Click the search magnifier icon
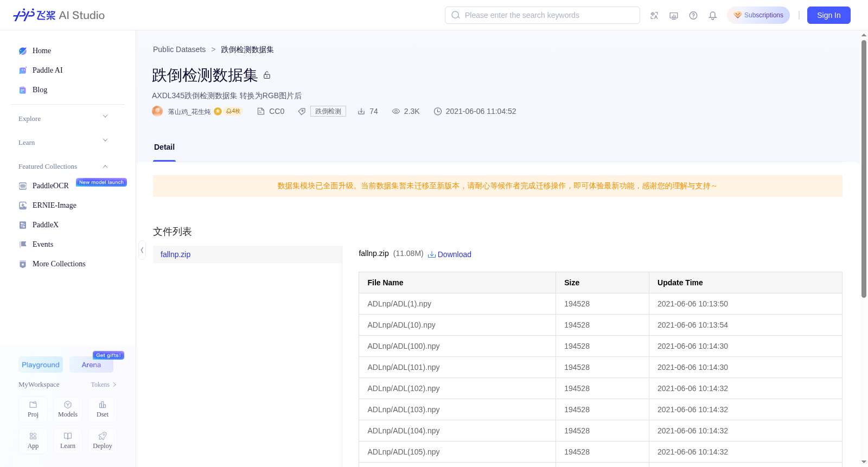Screen dimensions: 868x467 [456, 15]
